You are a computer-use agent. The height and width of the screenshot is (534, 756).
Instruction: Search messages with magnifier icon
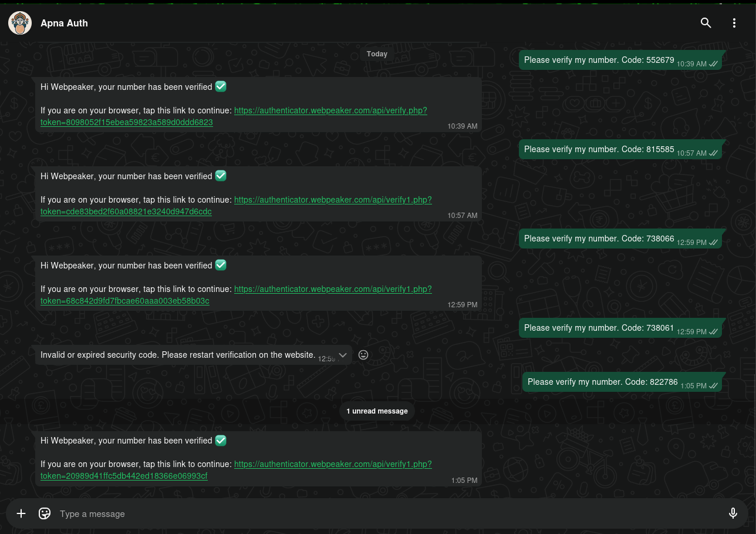click(x=706, y=23)
